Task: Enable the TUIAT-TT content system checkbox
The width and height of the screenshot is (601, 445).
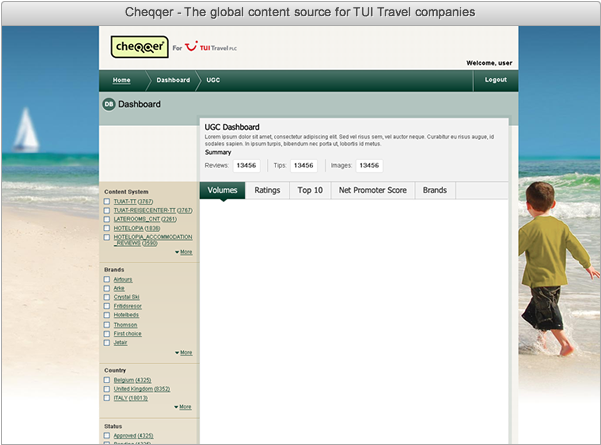Action: pyautogui.click(x=108, y=202)
